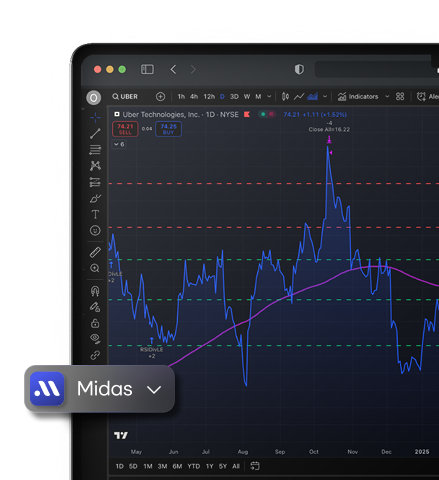Set chart range to All
Screen dimensions: 439x480
click(236, 466)
